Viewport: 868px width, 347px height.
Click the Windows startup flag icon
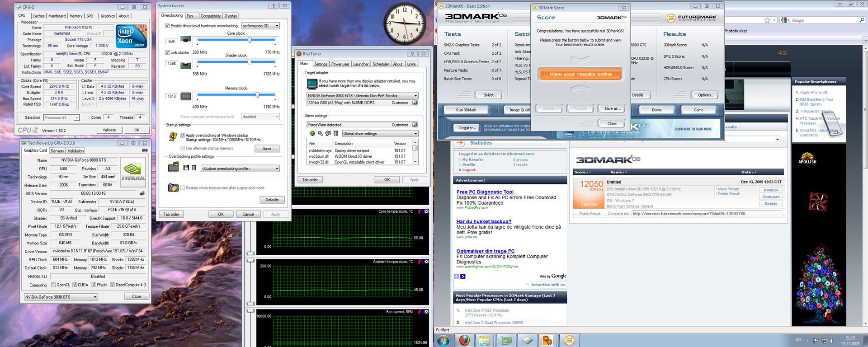pos(173,136)
